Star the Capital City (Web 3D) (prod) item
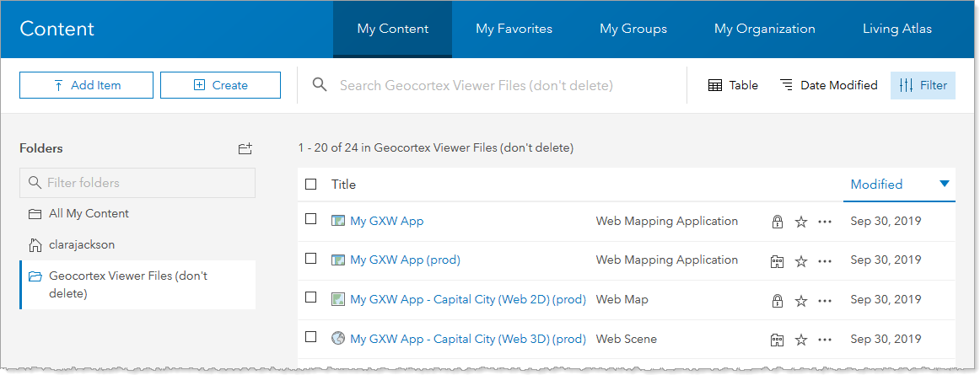Image resolution: width=980 pixels, height=375 pixels. (x=801, y=340)
